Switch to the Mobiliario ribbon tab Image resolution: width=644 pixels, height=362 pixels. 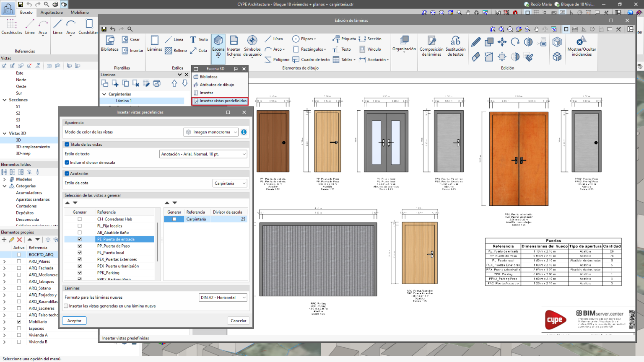click(x=80, y=12)
